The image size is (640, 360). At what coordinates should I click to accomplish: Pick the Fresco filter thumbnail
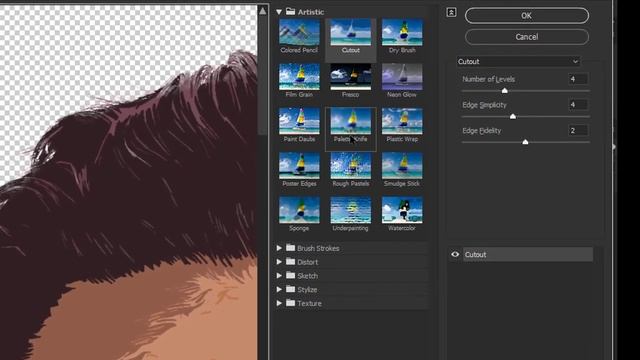[x=351, y=77]
